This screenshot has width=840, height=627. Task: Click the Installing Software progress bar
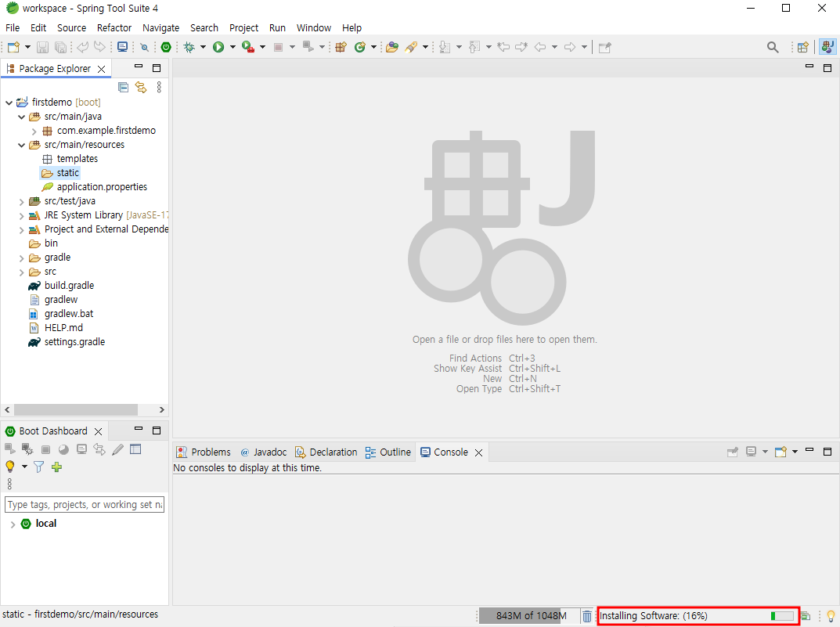click(x=783, y=616)
